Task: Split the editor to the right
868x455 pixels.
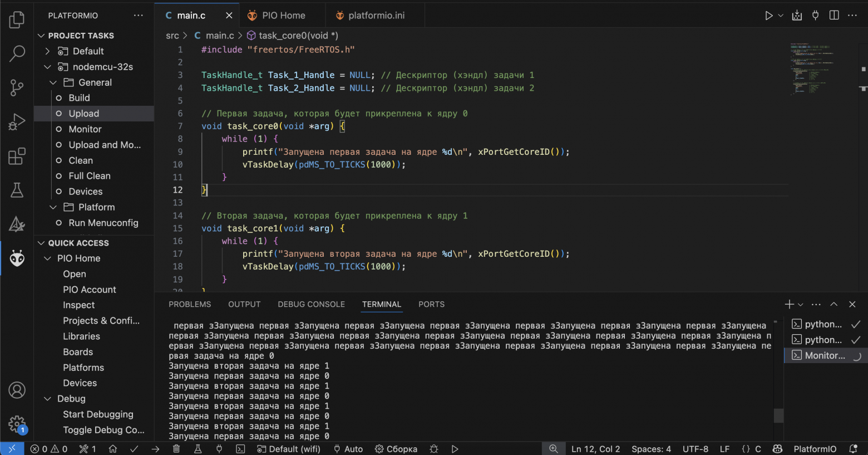Action: pyautogui.click(x=834, y=16)
